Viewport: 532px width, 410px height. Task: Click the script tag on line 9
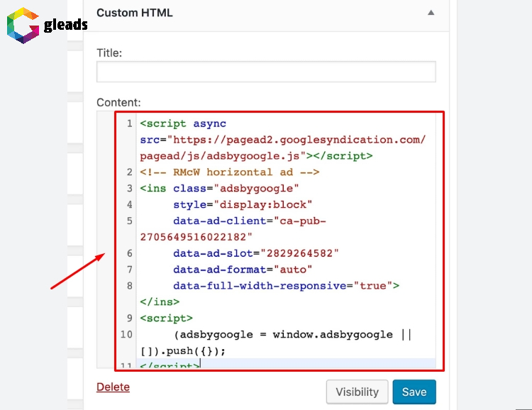(x=166, y=318)
